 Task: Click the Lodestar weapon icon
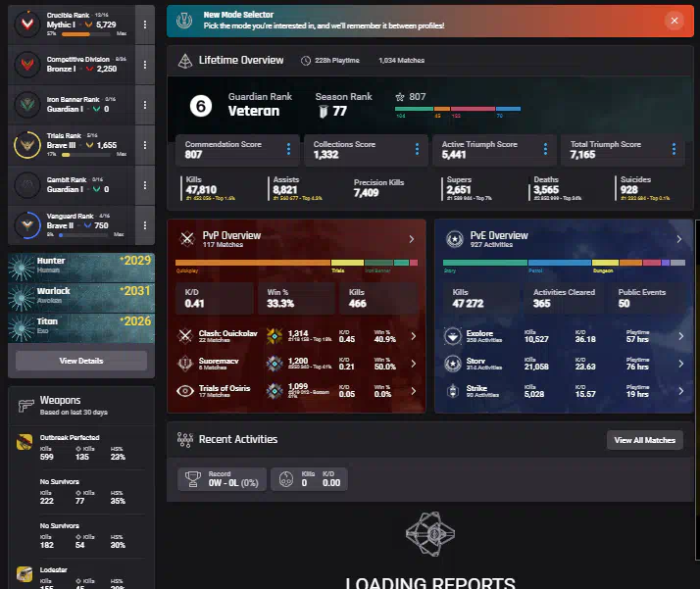(x=25, y=574)
